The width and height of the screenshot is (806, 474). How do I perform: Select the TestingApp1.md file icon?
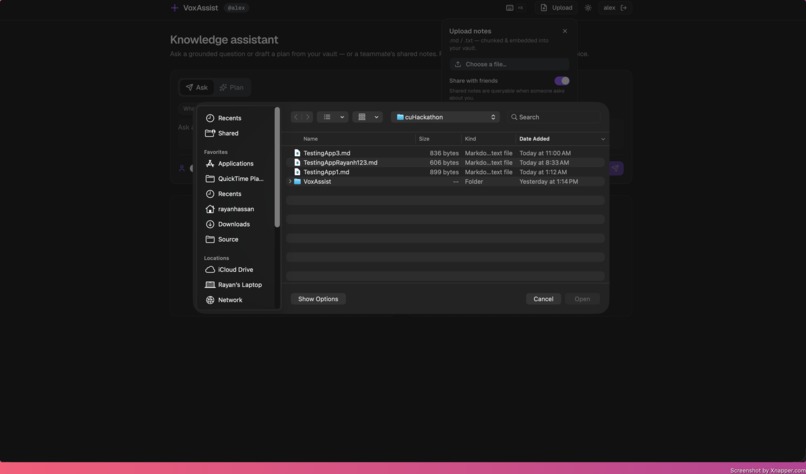pyautogui.click(x=297, y=172)
